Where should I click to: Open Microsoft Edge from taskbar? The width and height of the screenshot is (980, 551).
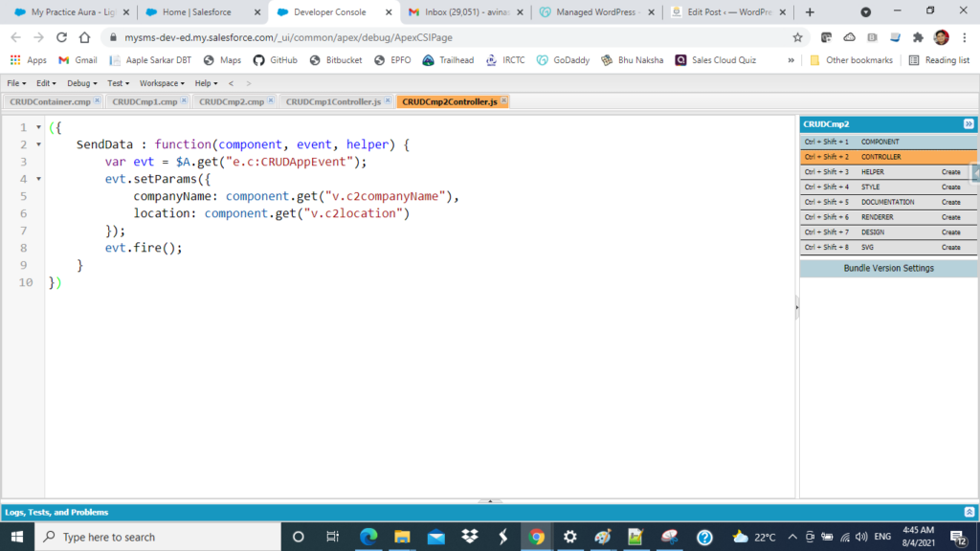pos(368,537)
